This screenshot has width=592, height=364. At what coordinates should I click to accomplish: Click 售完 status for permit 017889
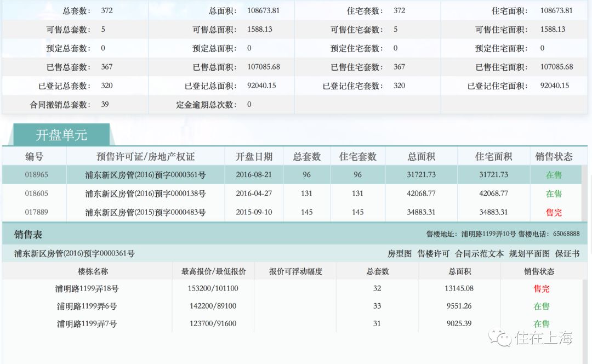tap(554, 212)
